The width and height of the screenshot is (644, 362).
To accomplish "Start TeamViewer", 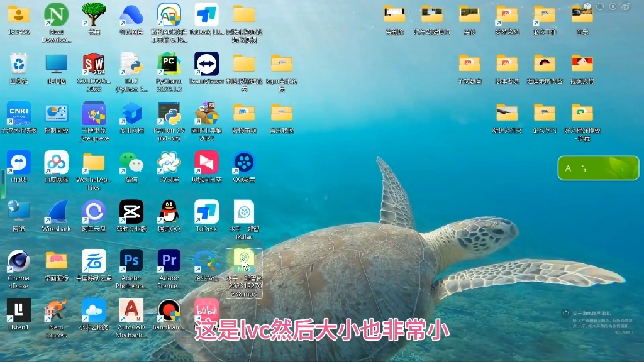I will click(x=206, y=65).
